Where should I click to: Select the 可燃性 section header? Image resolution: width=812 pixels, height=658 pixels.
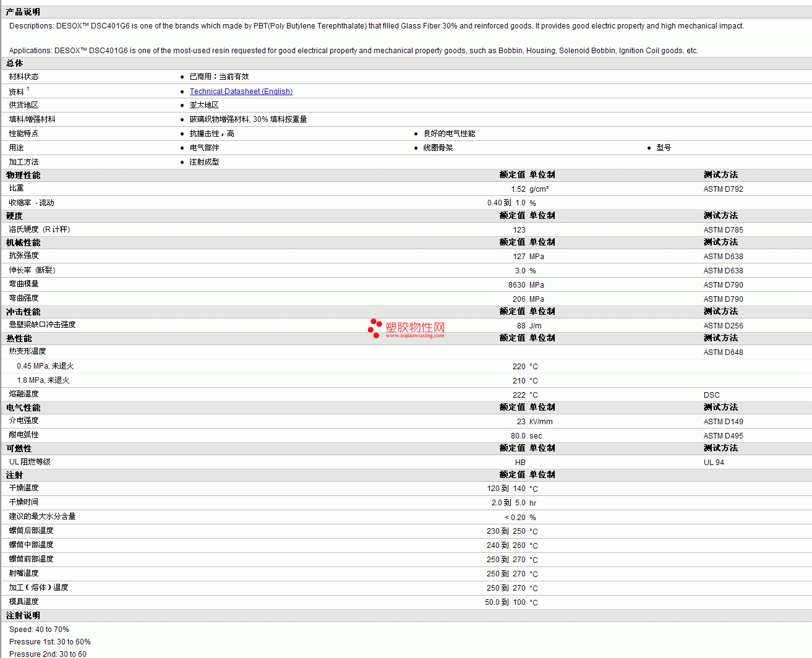pos(19,449)
